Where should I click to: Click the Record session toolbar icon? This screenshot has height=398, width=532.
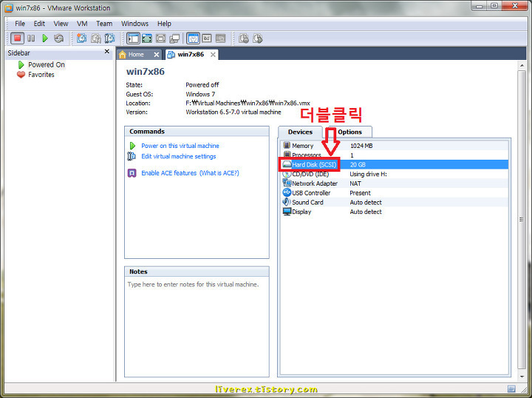[244, 38]
